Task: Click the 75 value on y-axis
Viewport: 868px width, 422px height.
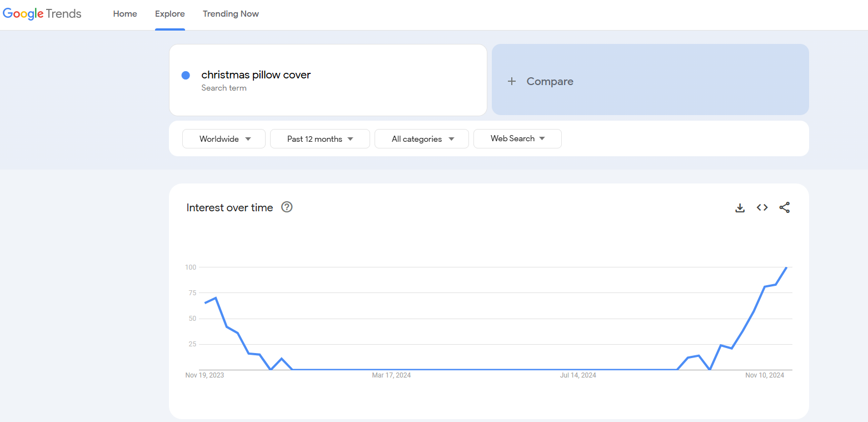Action: [192, 293]
